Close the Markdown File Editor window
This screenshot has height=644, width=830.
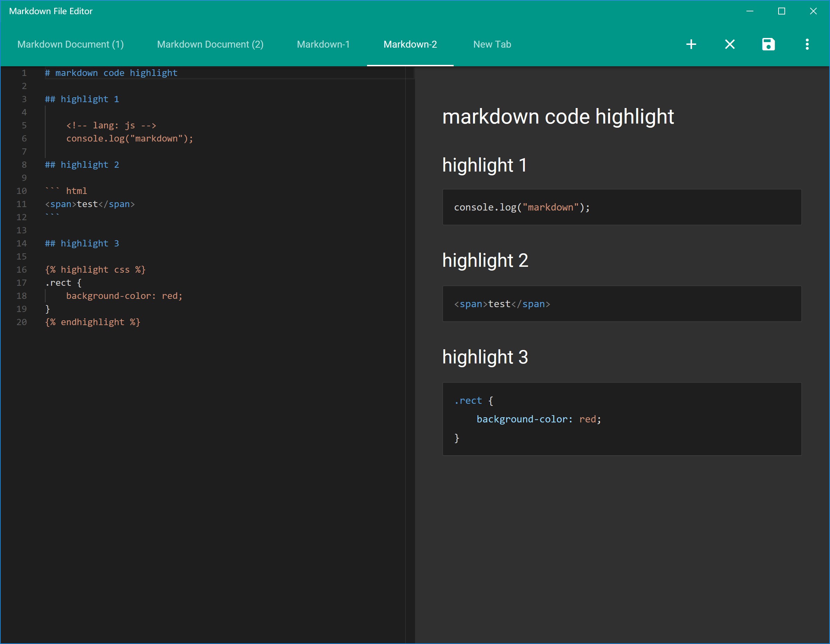813,11
